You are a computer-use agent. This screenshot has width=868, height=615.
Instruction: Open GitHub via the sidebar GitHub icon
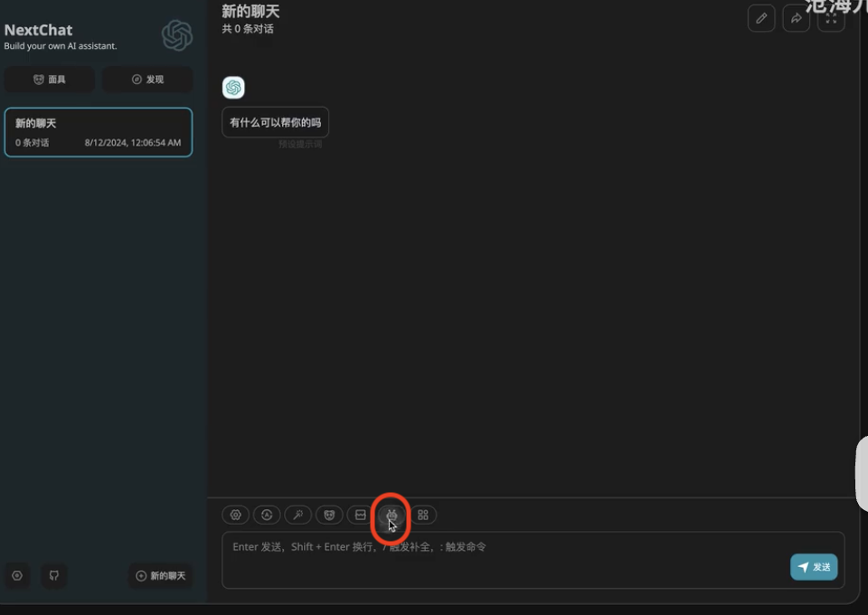53,576
